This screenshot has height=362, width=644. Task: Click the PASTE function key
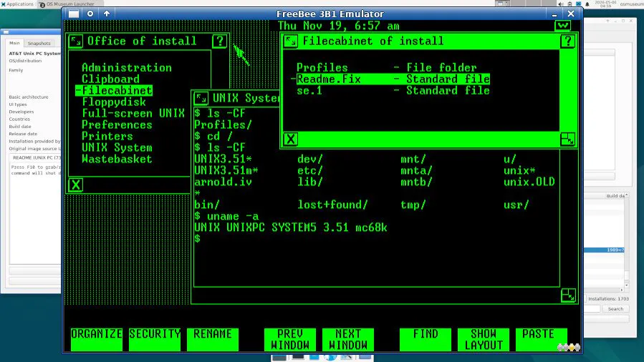[542, 339]
